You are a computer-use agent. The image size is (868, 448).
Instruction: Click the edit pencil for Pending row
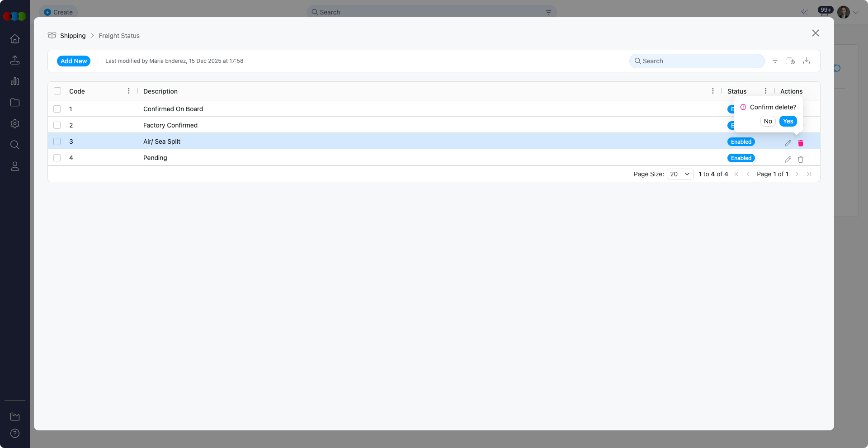[788, 159]
